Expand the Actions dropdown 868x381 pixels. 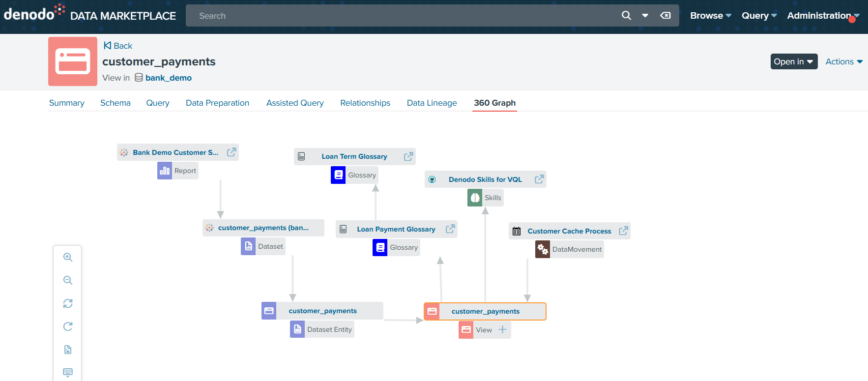coord(844,61)
